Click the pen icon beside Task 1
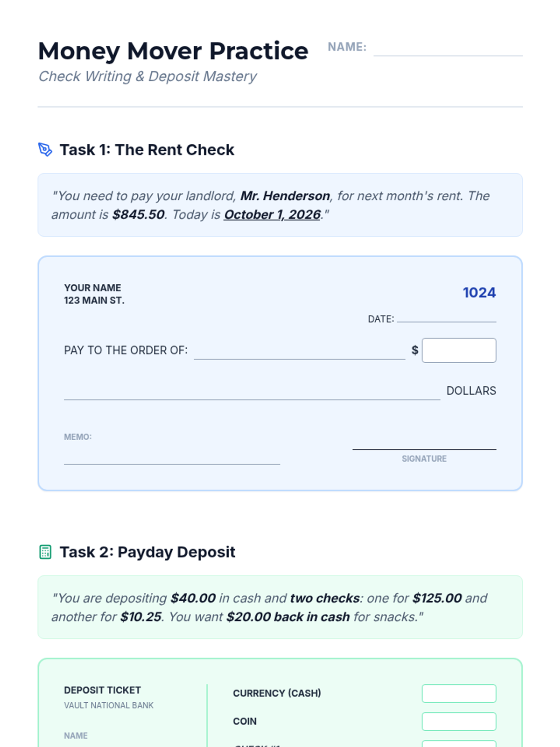 coord(45,149)
